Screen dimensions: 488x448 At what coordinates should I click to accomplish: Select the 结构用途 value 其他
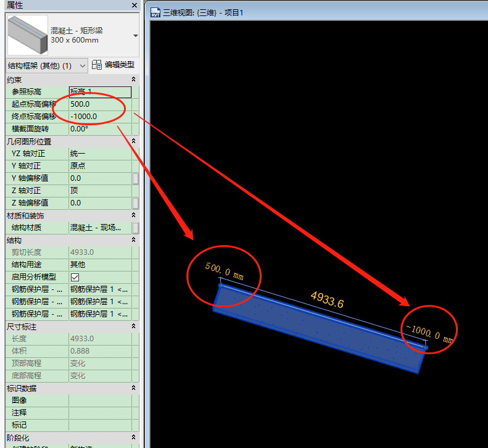click(x=100, y=265)
